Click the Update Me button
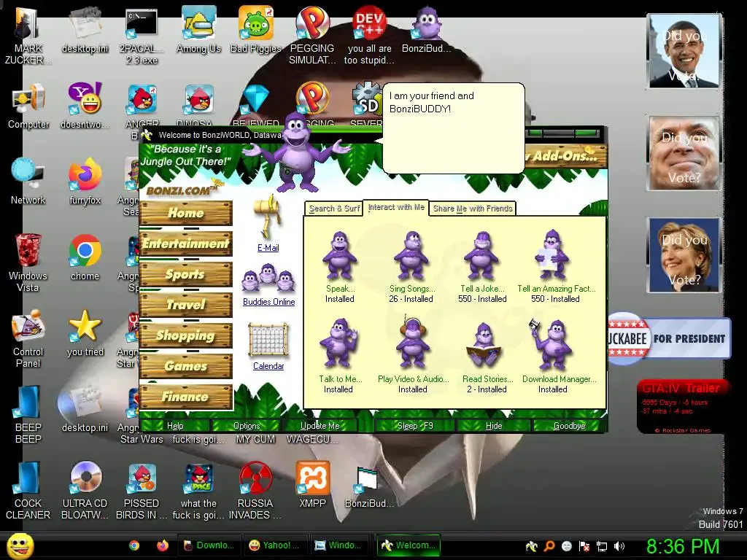 pyautogui.click(x=320, y=425)
